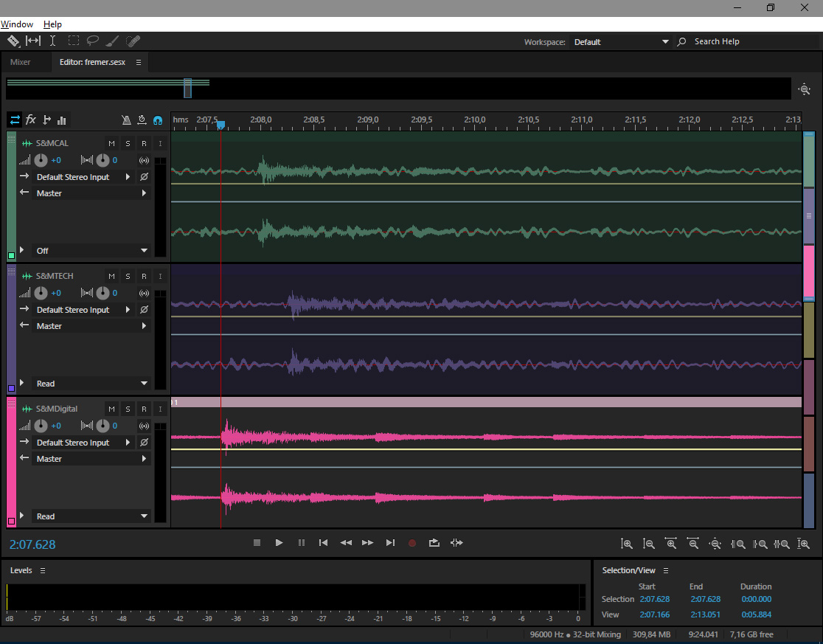Toggle snapping headphone icon
This screenshot has width=823, height=644.
point(158,120)
